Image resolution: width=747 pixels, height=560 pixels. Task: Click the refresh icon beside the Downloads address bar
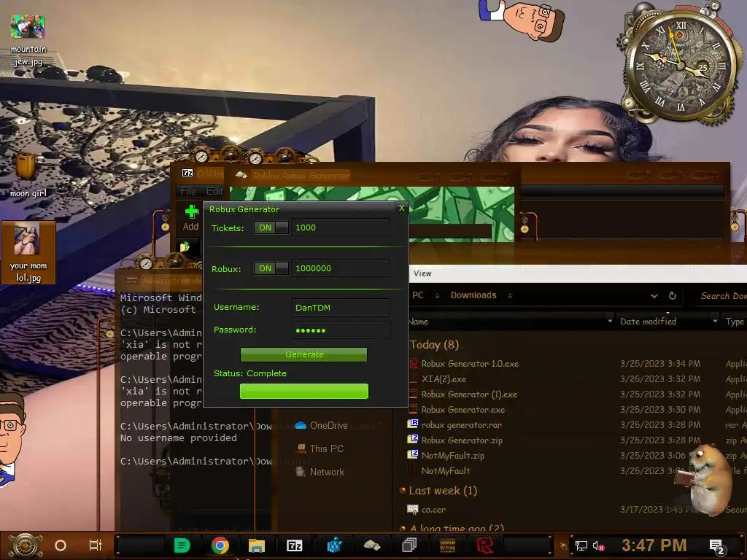point(672,296)
